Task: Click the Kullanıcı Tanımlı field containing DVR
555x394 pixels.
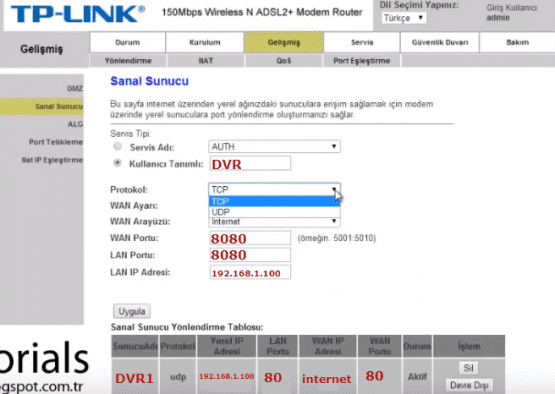Action: tap(250, 164)
